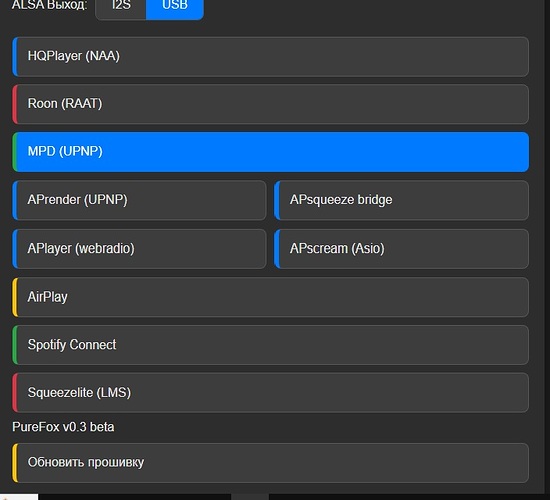Click the yellow stripe on AirPlay button
This screenshot has height=500, width=550.
[x=15, y=297]
